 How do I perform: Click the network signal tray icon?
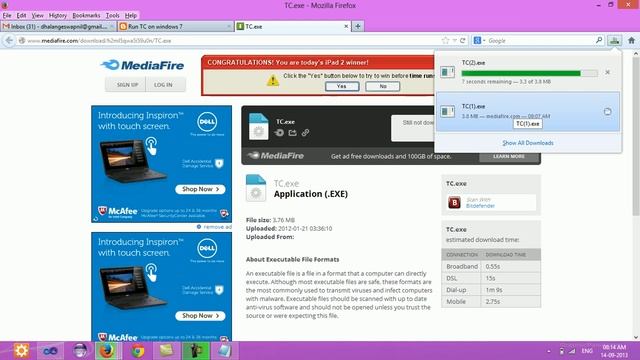click(x=572, y=351)
